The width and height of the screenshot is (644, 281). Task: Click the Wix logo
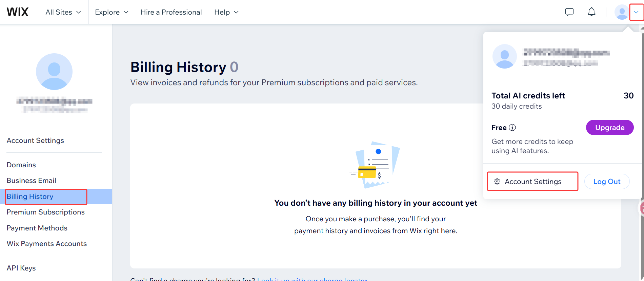pos(18,12)
